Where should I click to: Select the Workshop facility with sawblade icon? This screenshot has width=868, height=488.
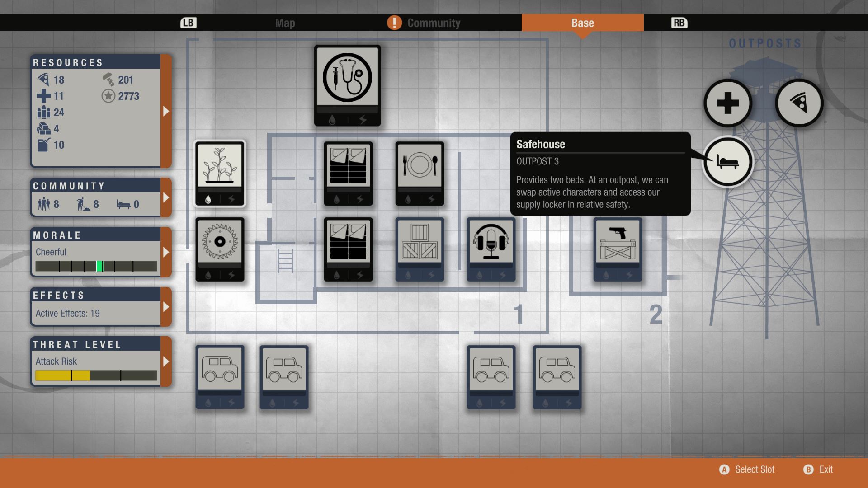point(220,249)
